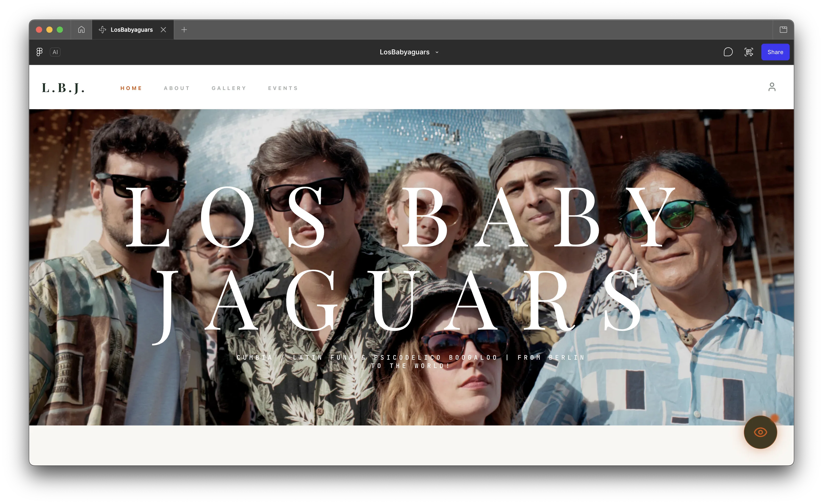Select the LosBabyaguars file tab
The image size is (823, 504).
click(x=133, y=30)
